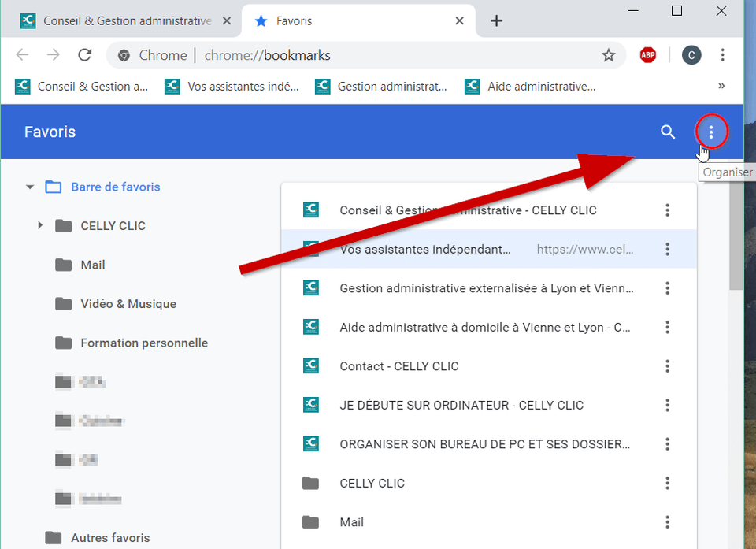The height and width of the screenshot is (549, 756).
Task: Click the site info Chrome icon in address bar
Action: click(124, 55)
